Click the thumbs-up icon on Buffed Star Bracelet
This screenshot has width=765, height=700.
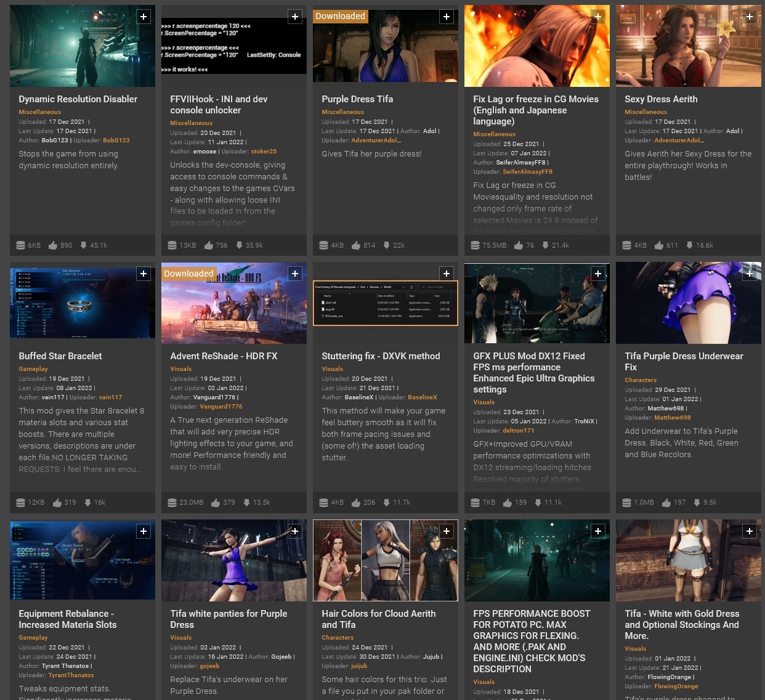[x=57, y=503]
